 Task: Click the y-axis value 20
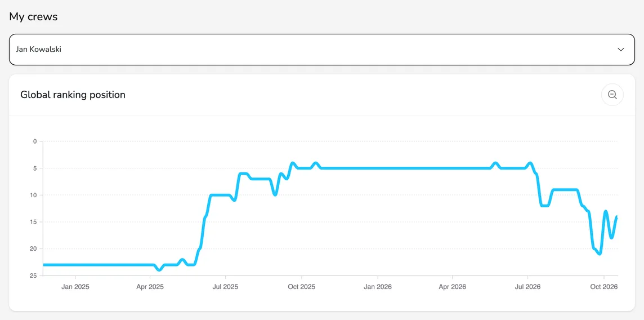pos(34,249)
